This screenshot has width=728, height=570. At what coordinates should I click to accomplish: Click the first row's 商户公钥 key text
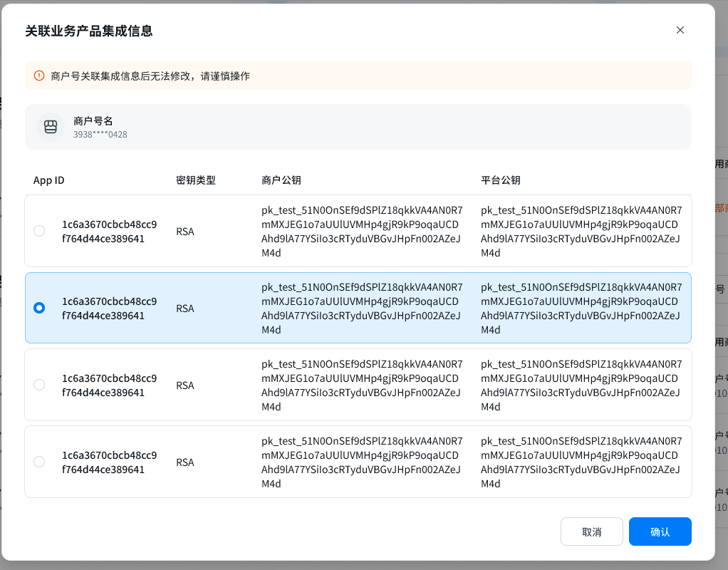[x=362, y=231]
